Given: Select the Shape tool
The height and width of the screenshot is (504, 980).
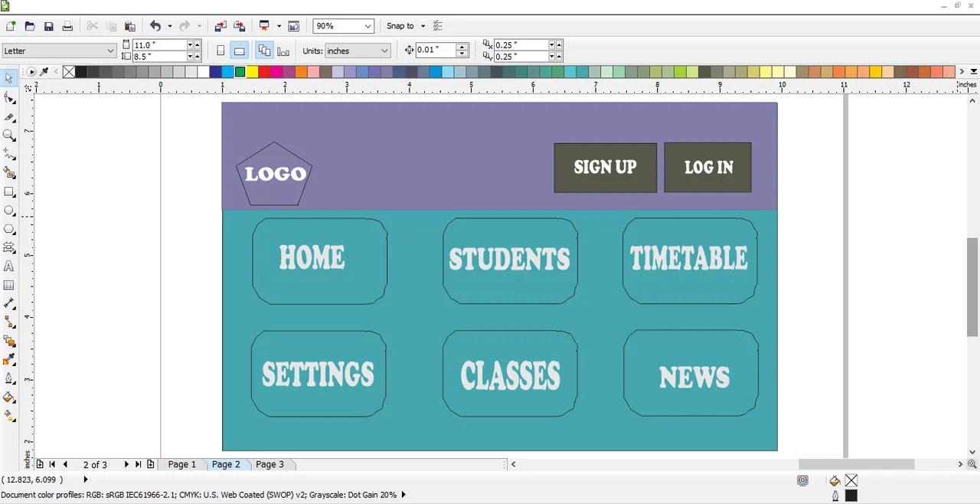Looking at the screenshot, I should click(x=9, y=98).
